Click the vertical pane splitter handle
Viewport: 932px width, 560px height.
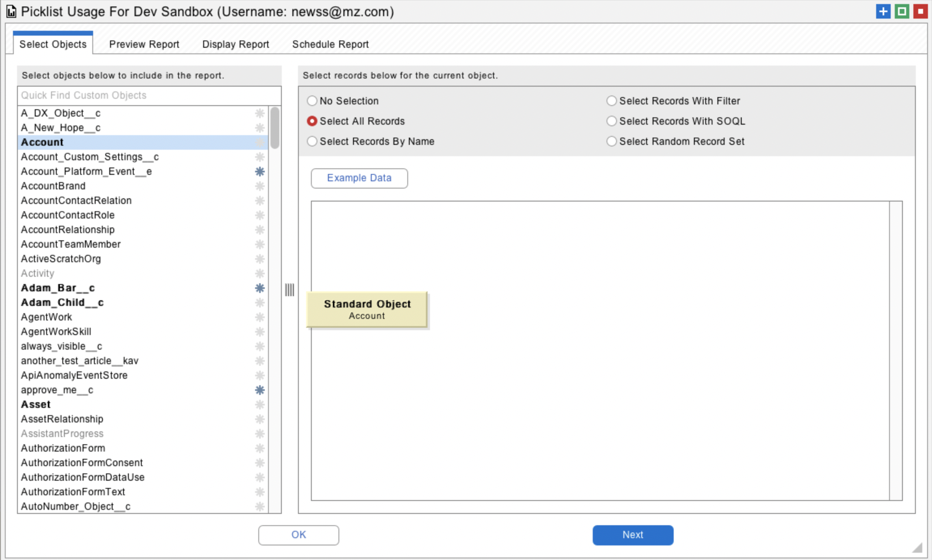[x=289, y=290]
